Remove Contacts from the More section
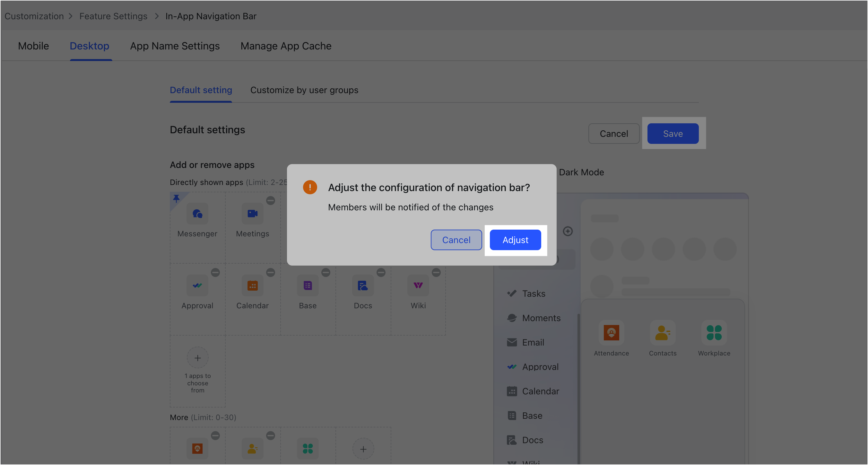This screenshot has width=868, height=465. tap(271, 435)
